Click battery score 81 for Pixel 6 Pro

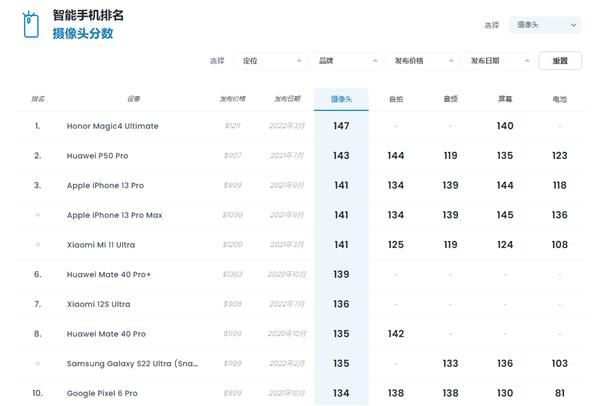click(559, 393)
